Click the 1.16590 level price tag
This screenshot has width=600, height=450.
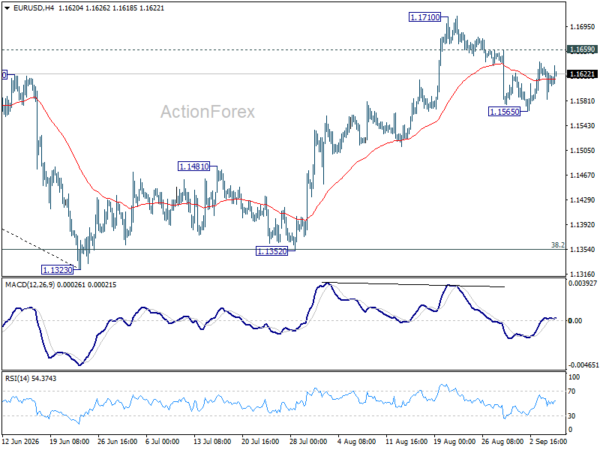coord(582,50)
